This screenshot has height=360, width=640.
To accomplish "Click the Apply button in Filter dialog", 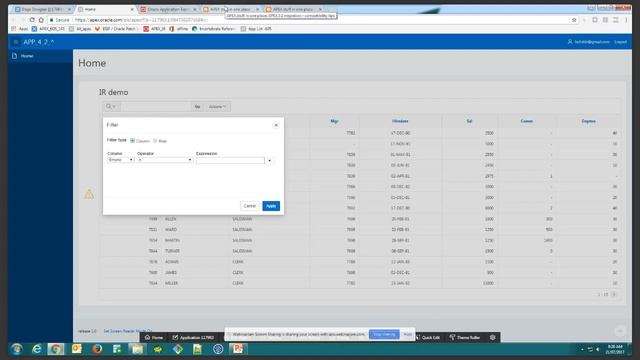I will point(271,206).
